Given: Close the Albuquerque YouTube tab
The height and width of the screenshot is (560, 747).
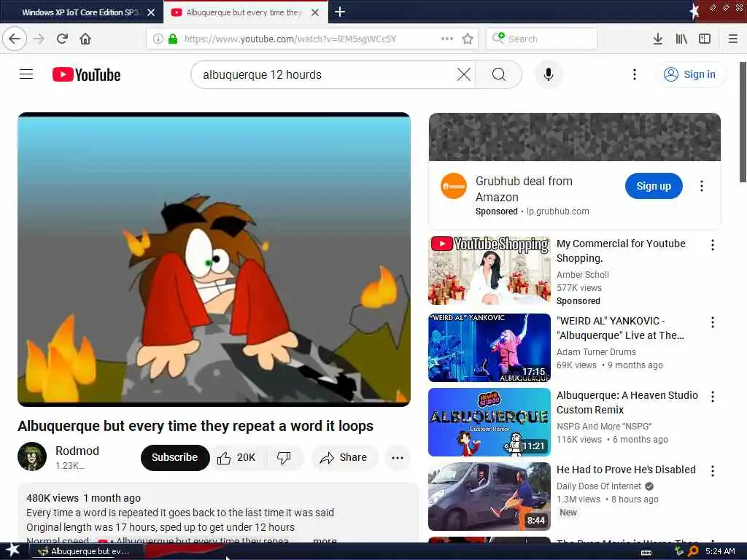Looking at the screenshot, I should tap(315, 12).
